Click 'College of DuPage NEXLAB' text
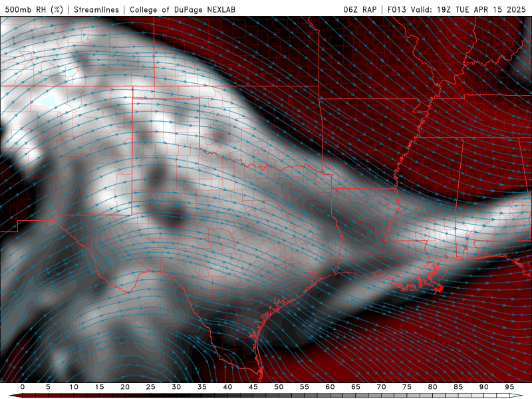The height and width of the screenshot is (399, 532). (182, 9)
